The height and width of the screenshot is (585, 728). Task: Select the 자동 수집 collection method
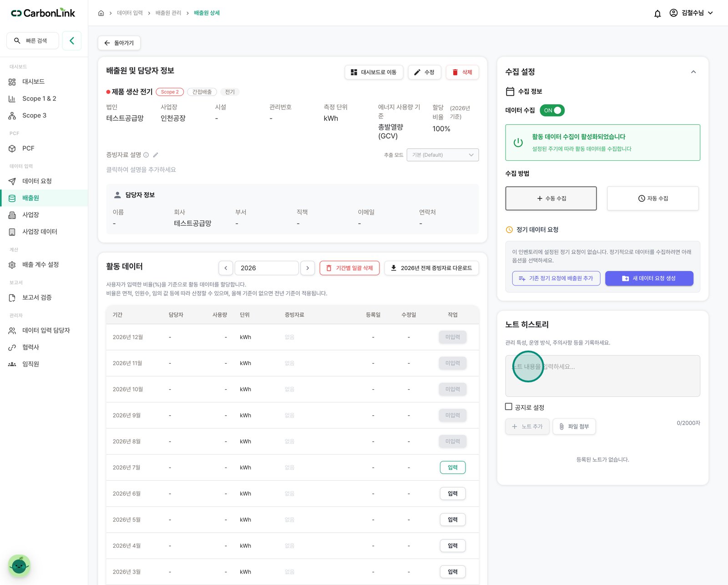click(652, 198)
